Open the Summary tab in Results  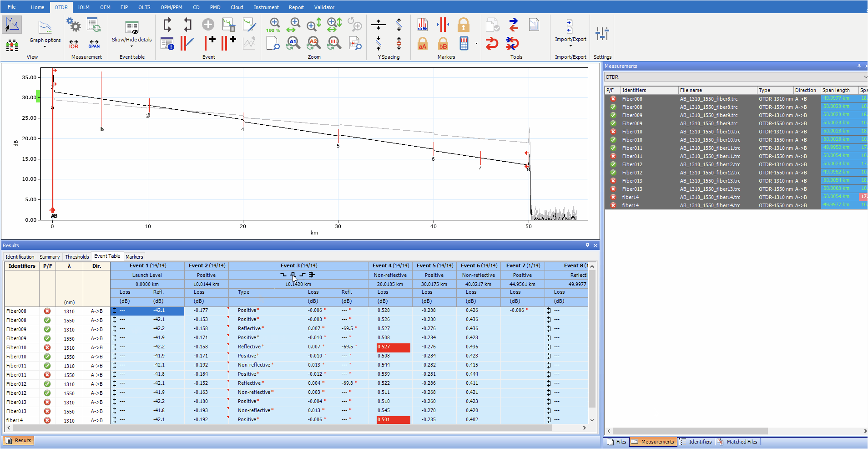pos(50,257)
